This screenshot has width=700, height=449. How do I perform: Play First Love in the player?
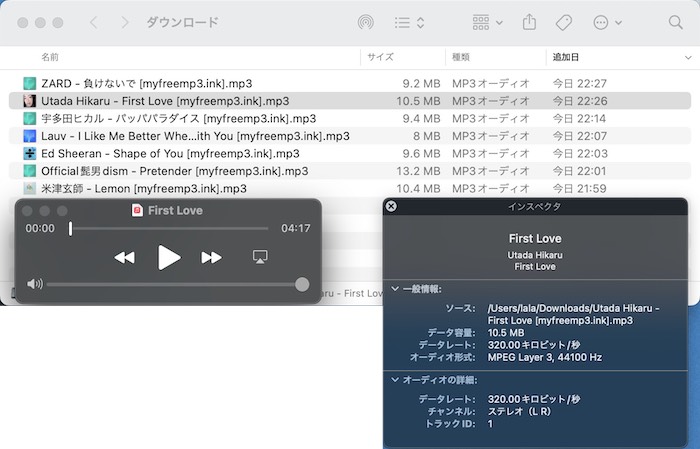(x=169, y=258)
